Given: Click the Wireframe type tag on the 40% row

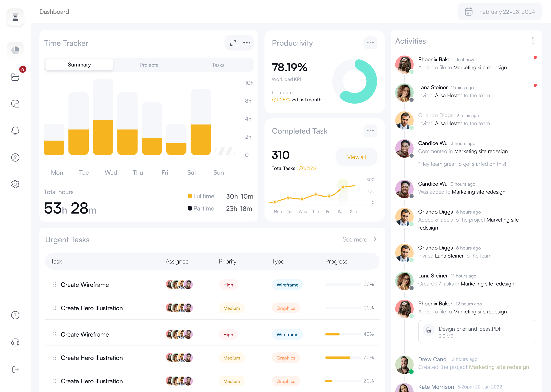Looking at the screenshot, I should (x=287, y=335).
